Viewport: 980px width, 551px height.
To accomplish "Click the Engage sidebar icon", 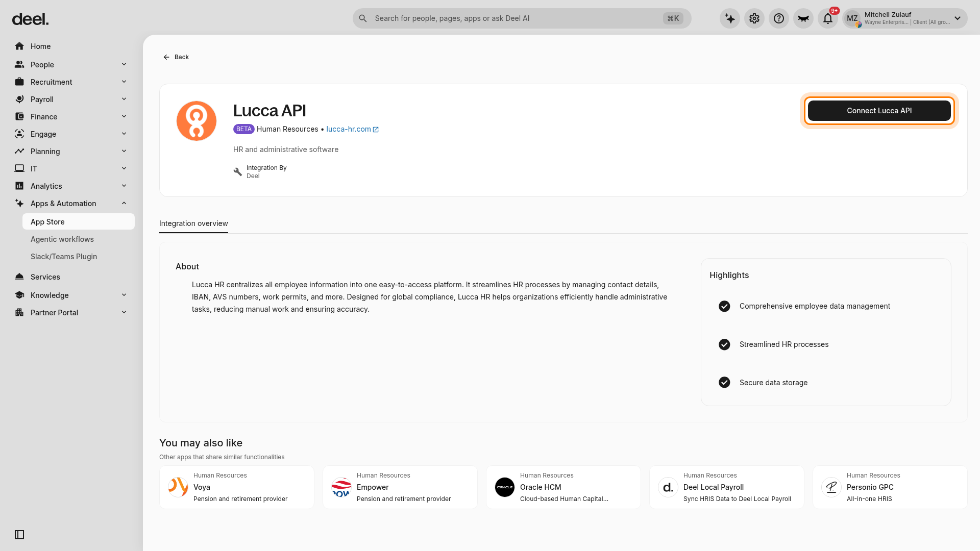I will coord(19,134).
